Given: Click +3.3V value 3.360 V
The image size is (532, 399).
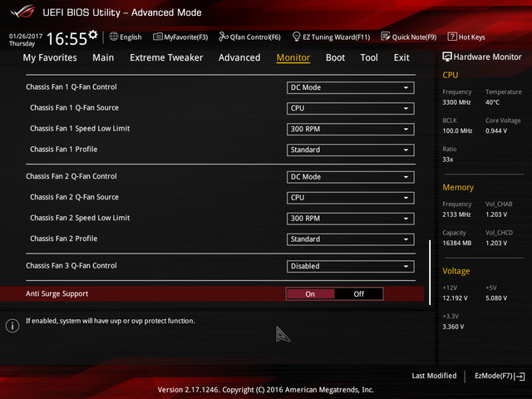Looking at the screenshot, I should [x=453, y=327].
